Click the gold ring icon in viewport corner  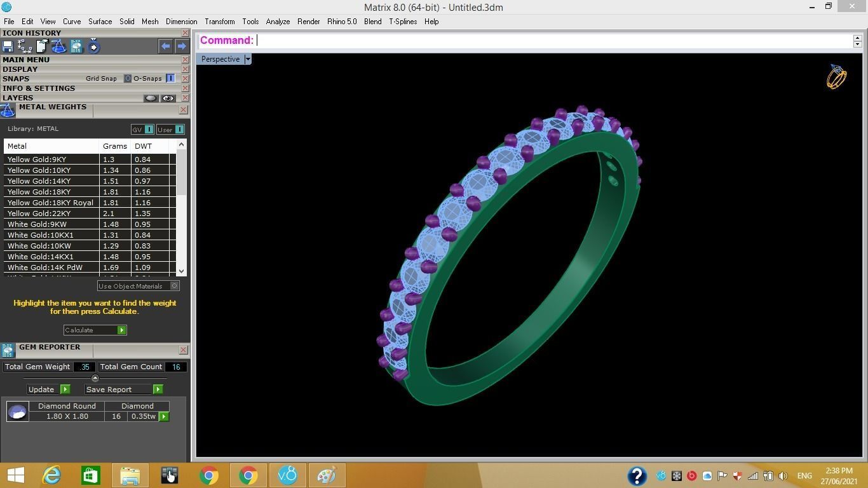(836, 77)
